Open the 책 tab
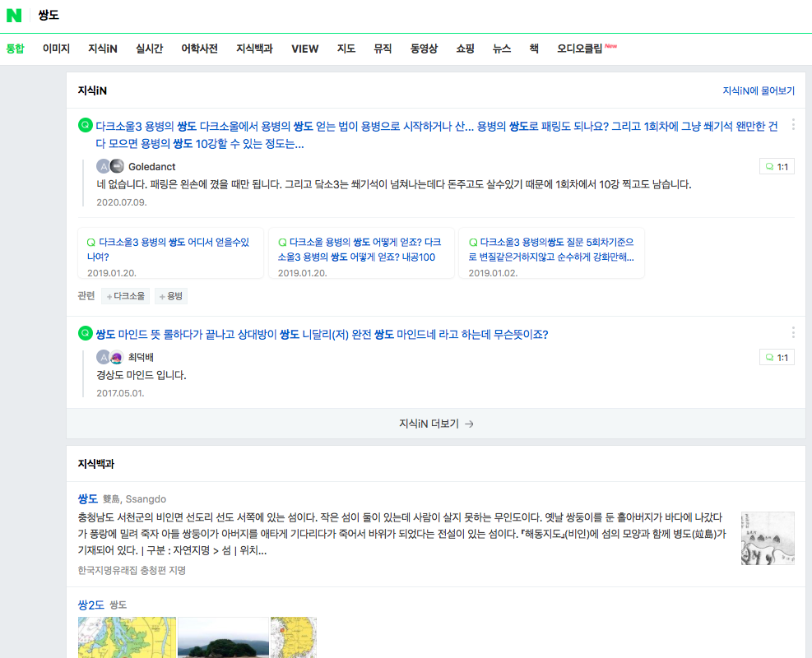The image size is (812, 658). [x=534, y=49]
